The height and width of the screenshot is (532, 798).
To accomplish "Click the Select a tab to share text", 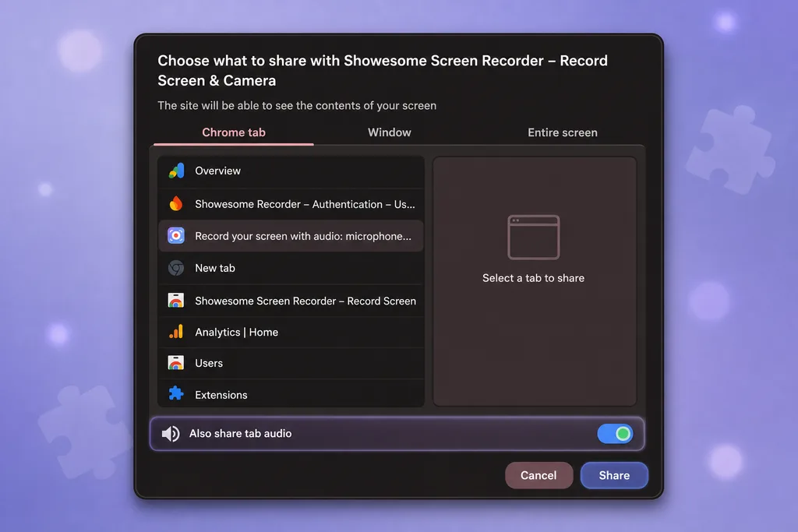I will pos(533,278).
